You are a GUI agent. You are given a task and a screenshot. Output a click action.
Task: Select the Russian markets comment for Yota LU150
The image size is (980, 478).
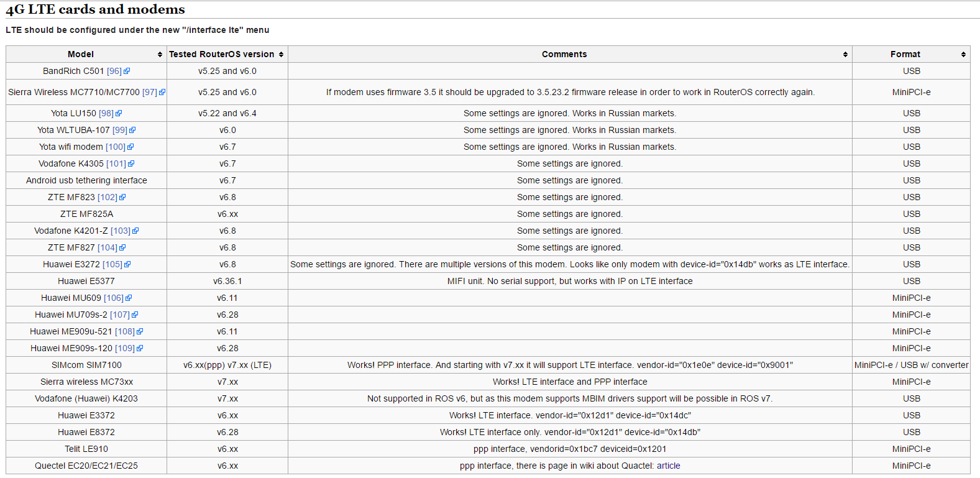[x=570, y=113]
